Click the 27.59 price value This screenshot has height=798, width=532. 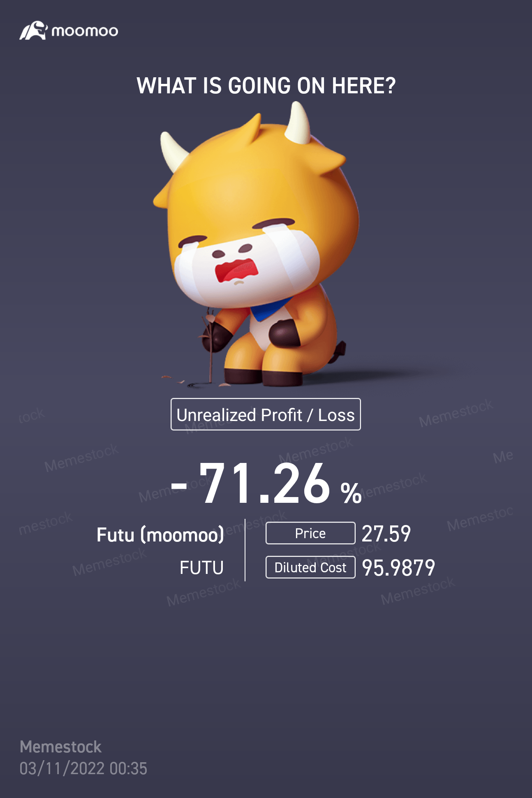[386, 534]
